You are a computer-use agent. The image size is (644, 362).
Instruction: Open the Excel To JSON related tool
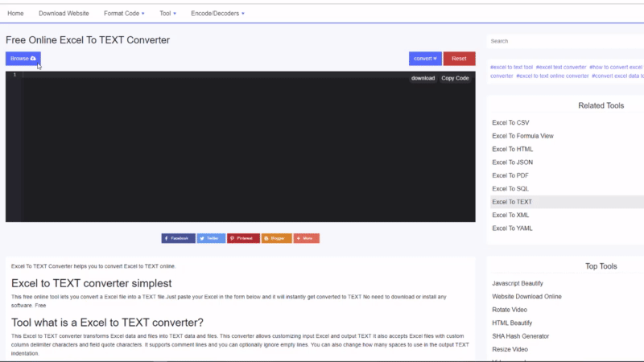point(512,162)
